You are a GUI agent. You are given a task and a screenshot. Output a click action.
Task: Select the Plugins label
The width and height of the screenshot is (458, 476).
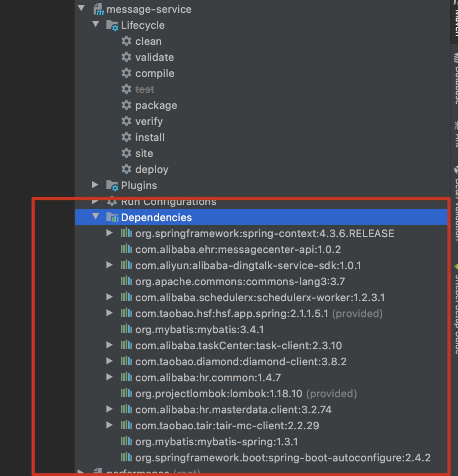pos(139,185)
